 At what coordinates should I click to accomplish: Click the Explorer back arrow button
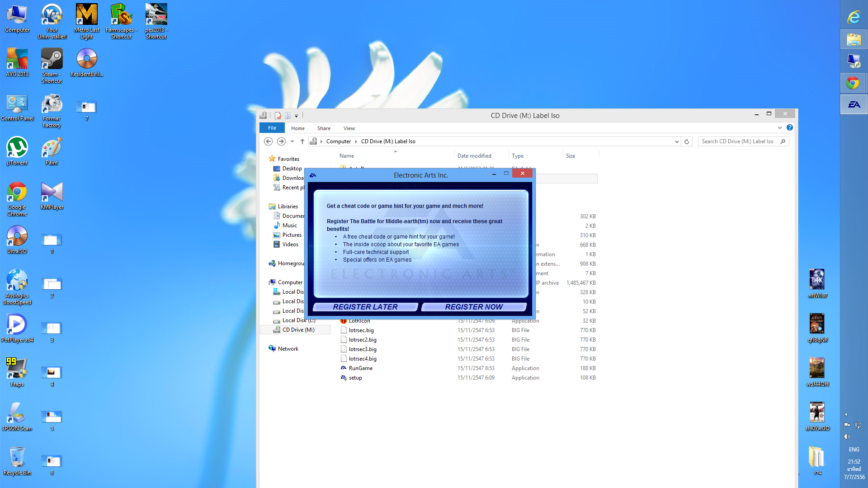click(x=268, y=141)
